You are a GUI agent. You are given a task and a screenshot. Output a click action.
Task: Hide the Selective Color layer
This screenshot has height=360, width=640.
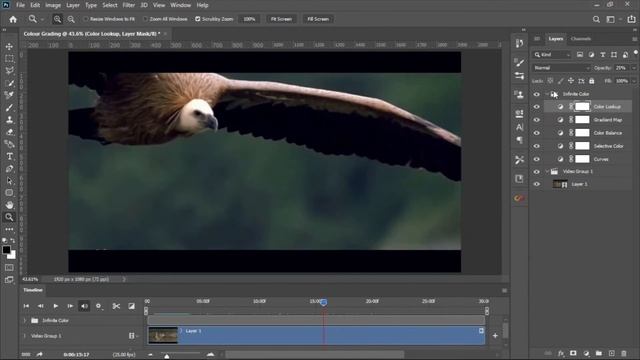point(536,146)
